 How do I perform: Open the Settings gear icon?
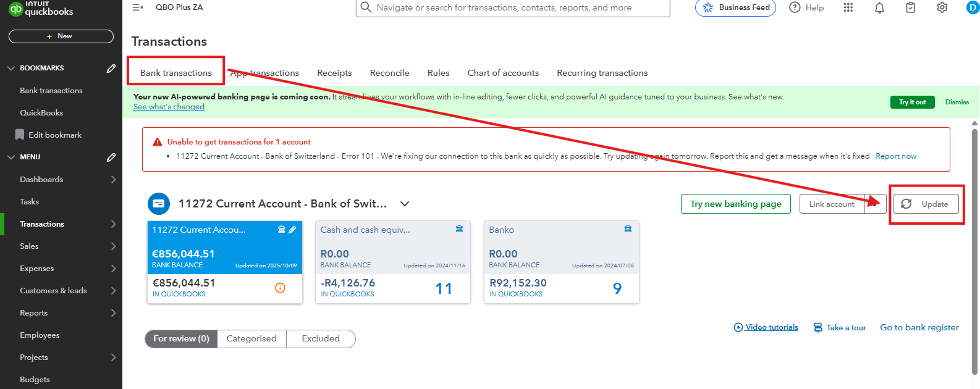coord(942,7)
